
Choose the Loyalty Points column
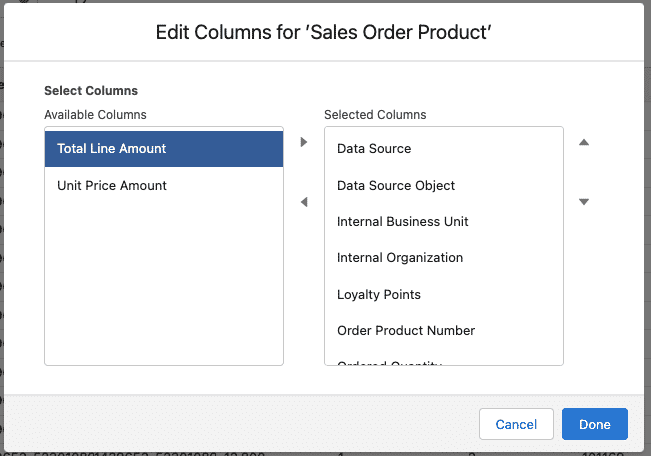click(379, 294)
